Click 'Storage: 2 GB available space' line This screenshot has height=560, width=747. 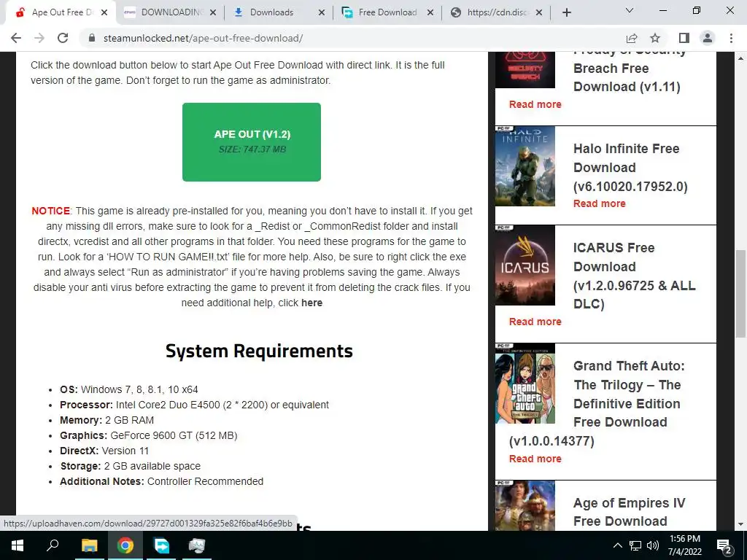point(130,466)
